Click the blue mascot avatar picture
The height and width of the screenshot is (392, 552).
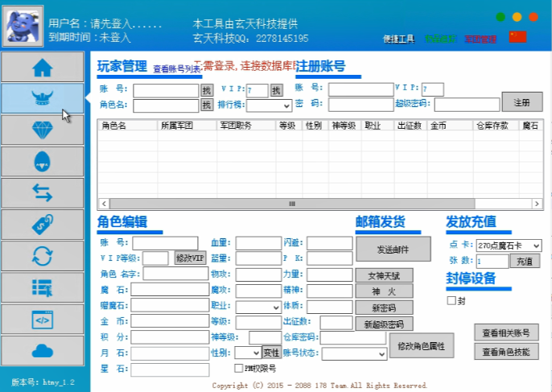pyautogui.click(x=23, y=26)
